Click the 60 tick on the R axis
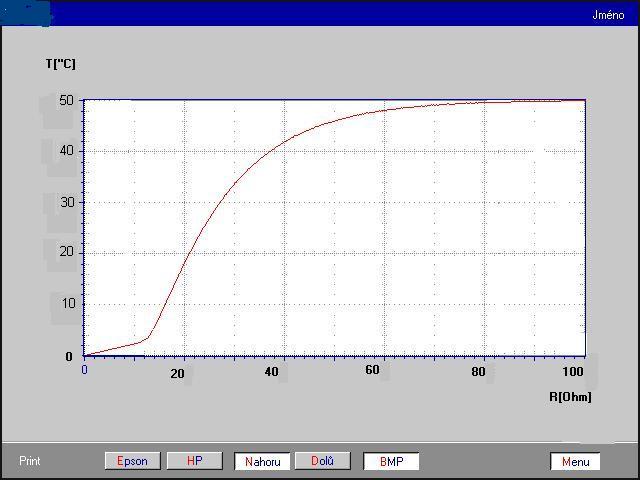 [x=372, y=371]
